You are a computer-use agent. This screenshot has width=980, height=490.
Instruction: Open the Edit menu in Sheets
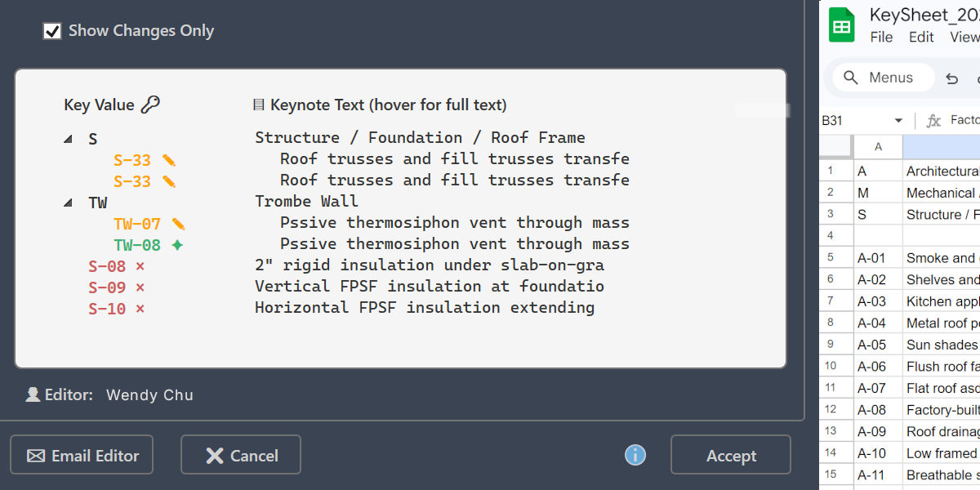click(x=920, y=37)
